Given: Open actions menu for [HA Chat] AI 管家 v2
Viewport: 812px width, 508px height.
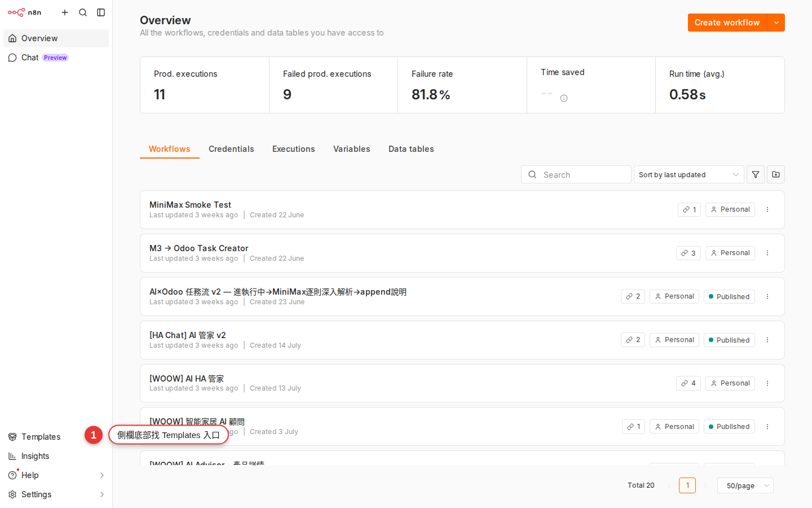Looking at the screenshot, I should coord(767,340).
